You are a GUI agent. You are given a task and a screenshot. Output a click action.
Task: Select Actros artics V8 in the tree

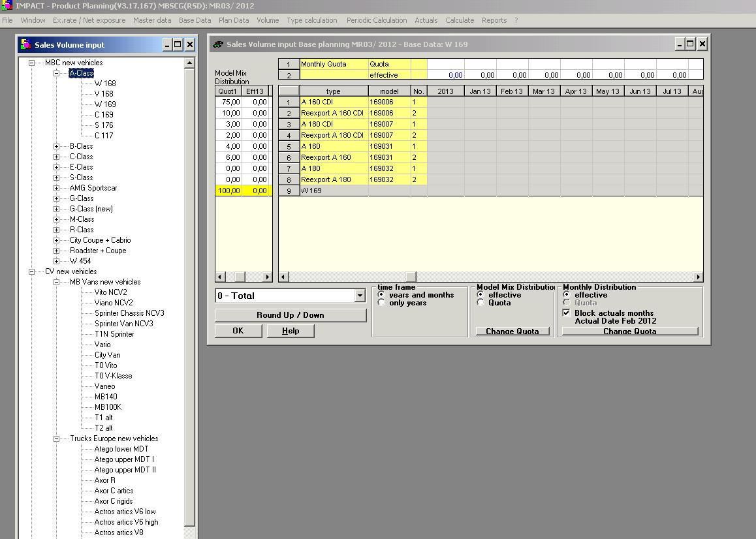coord(119,532)
